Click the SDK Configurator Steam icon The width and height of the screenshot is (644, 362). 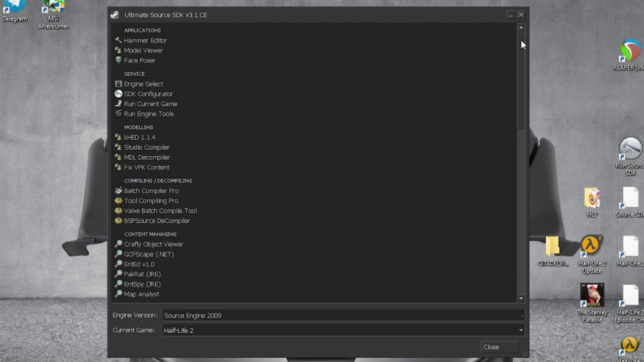(x=119, y=93)
